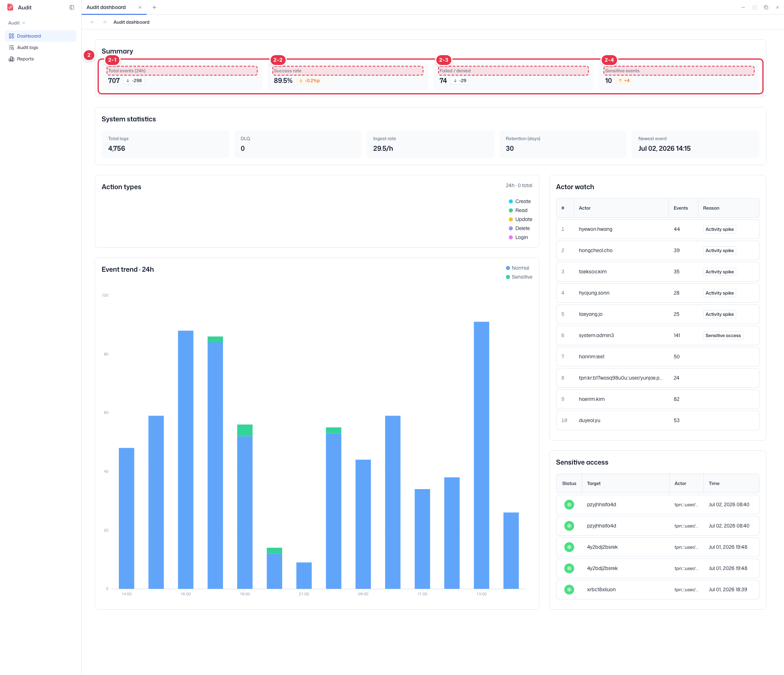Toggle Normal series in Event trend legend
784x675 pixels.
coord(517,268)
